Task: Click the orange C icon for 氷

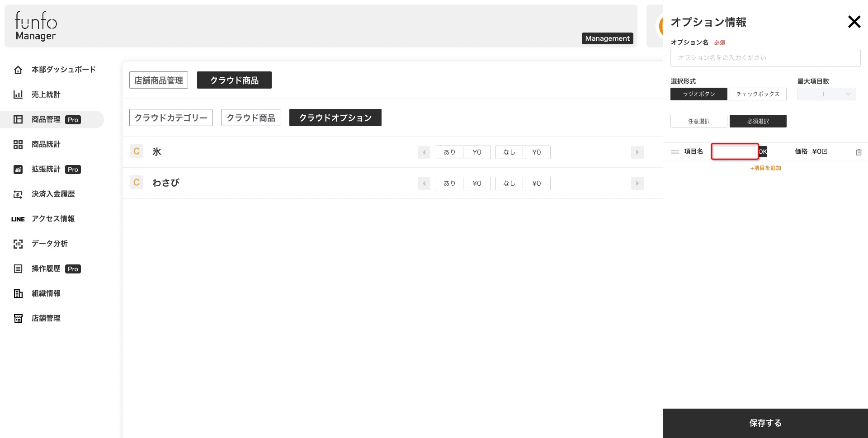Action: coord(137,151)
